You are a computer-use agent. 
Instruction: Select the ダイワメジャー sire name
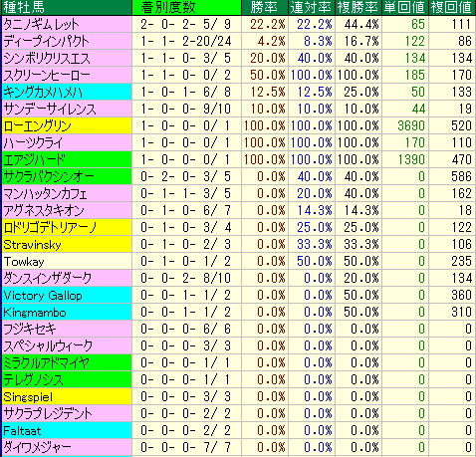(x=37, y=447)
